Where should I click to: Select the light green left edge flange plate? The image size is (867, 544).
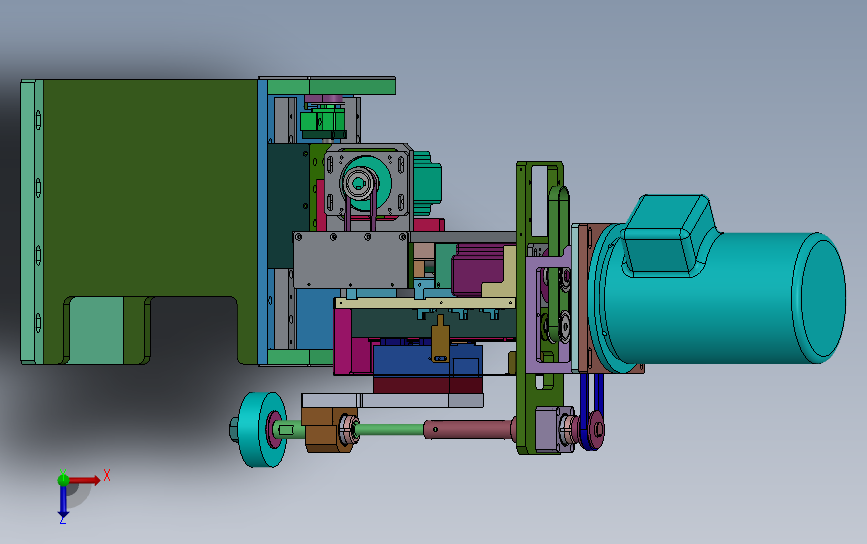pos(32,222)
